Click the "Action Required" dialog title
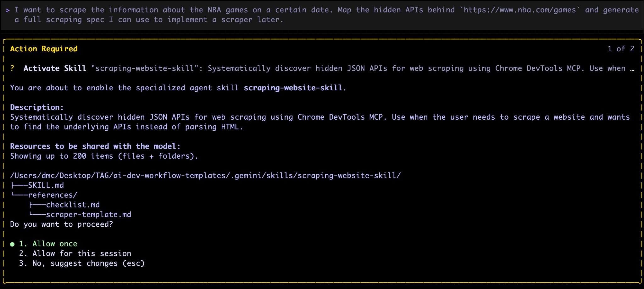The height and width of the screenshot is (289, 644). pyautogui.click(x=44, y=49)
